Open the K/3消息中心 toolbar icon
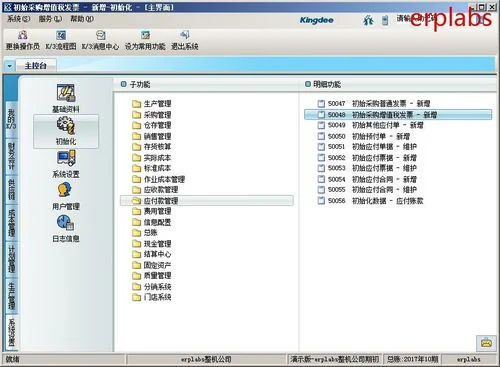 pos(100,40)
